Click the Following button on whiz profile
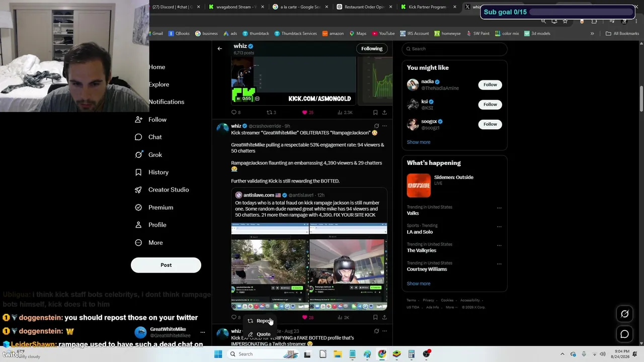The image size is (644, 362). point(372,49)
